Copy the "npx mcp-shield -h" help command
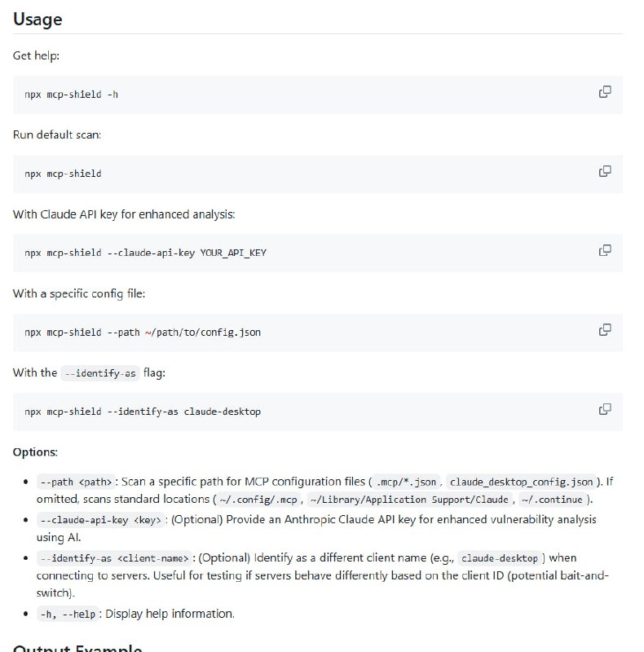Image resolution: width=644 pixels, height=652 pixels. tap(605, 92)
